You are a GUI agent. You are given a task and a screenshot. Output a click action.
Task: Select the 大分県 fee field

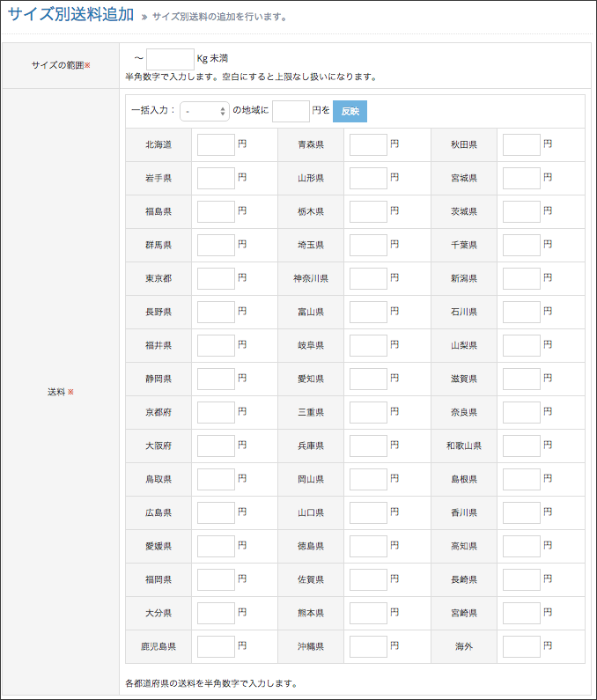216,614
